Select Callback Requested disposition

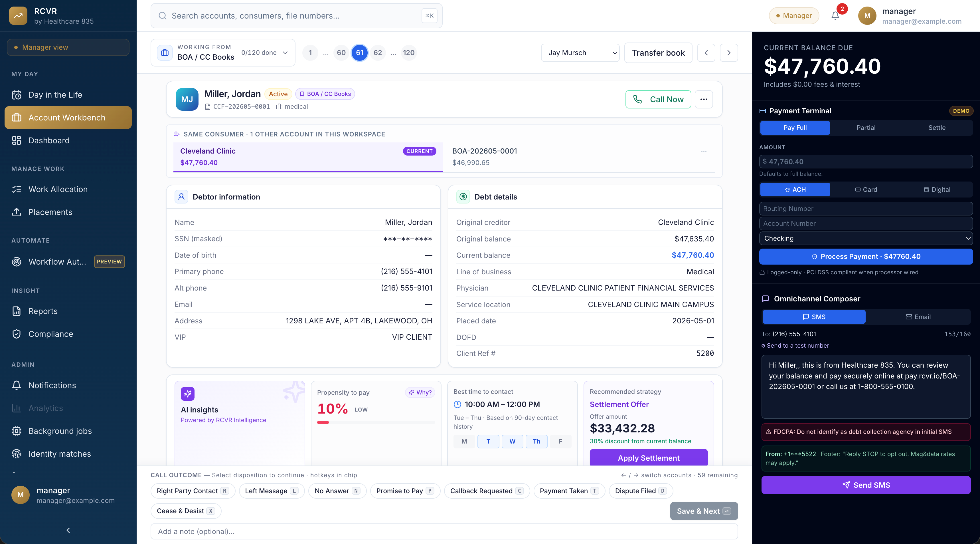[487, 491]
